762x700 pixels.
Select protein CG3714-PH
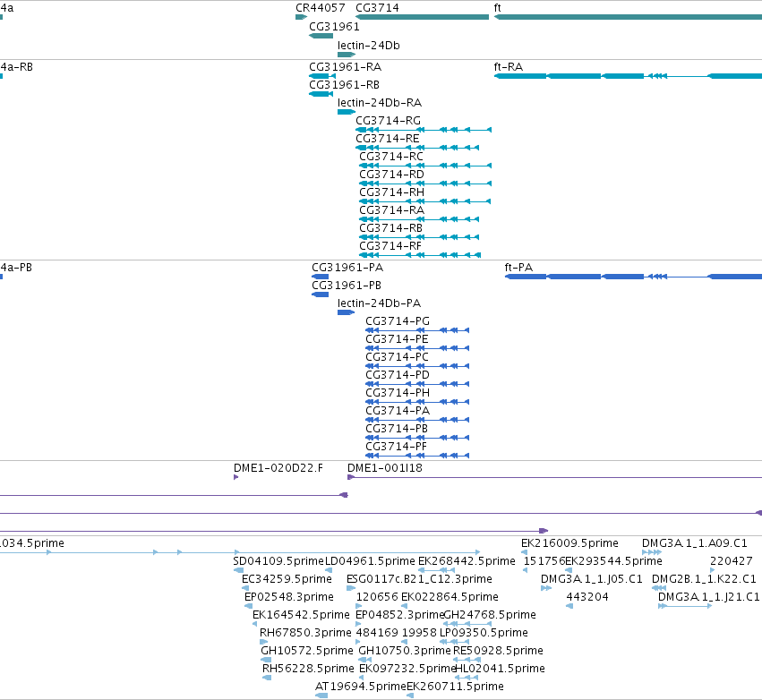pyautogui.click(x=417, y=402)
